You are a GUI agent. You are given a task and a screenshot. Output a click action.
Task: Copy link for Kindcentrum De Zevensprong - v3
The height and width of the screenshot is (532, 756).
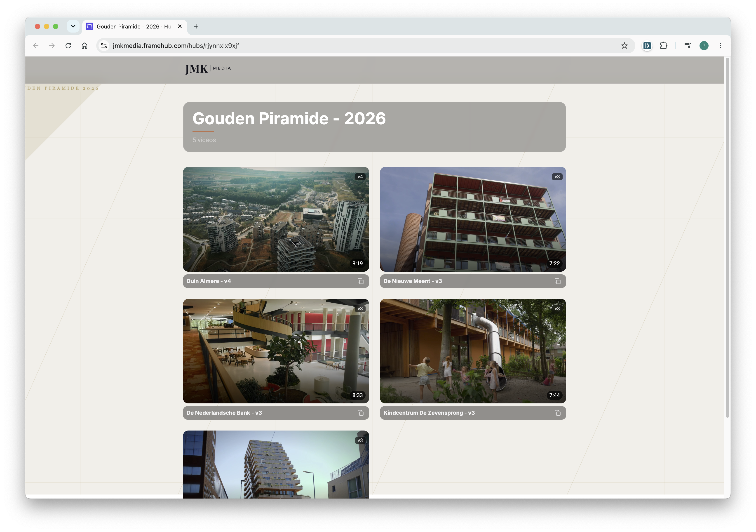point(557,413)
